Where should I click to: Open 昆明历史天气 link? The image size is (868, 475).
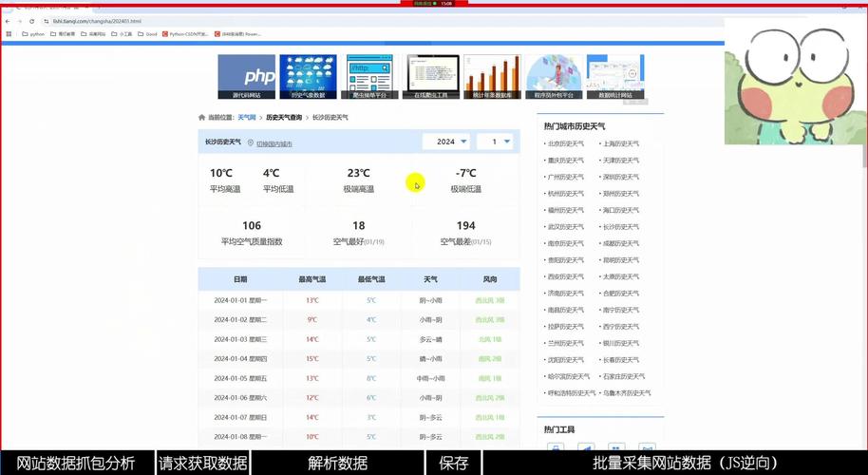pos(620,259)
